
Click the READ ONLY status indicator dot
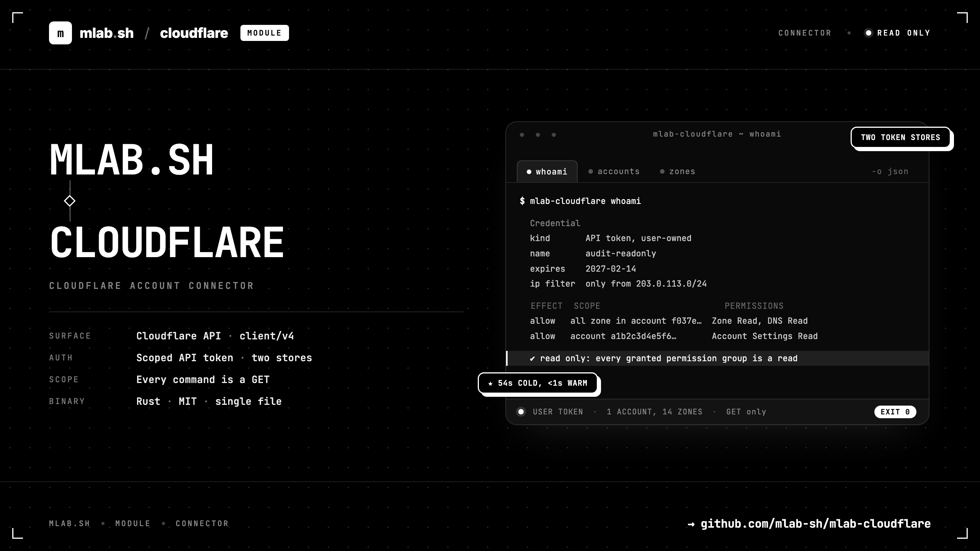point(869,33)
